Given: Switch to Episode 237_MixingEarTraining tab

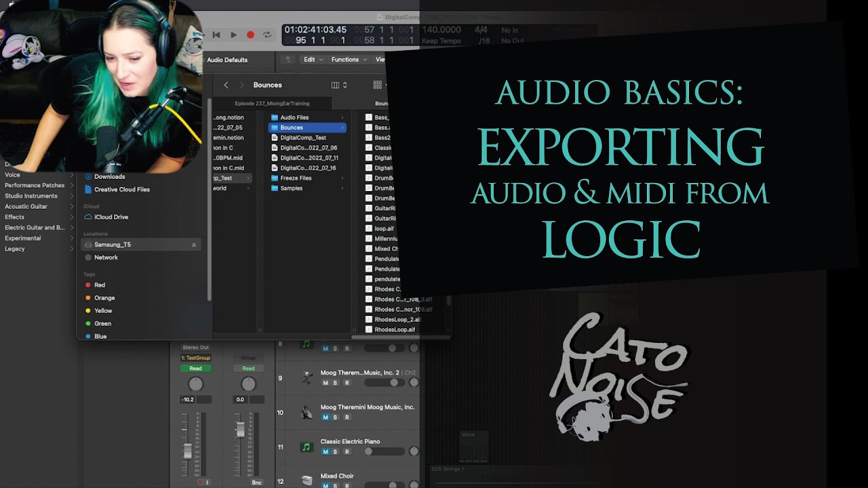Looking at the screenshot, I should pos(271,104).
